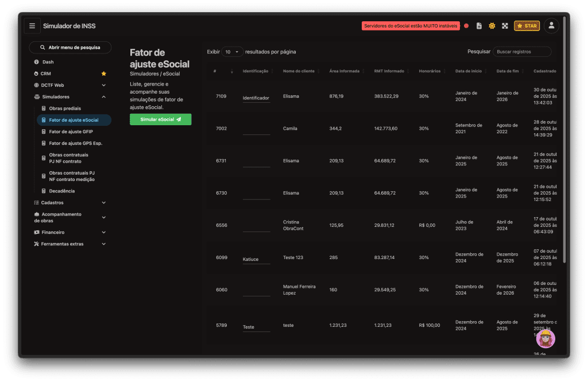Sort table by Nome do cliente column
Image resolution: width=588 pixels, height=382 pixels.
tap(299, 71)
